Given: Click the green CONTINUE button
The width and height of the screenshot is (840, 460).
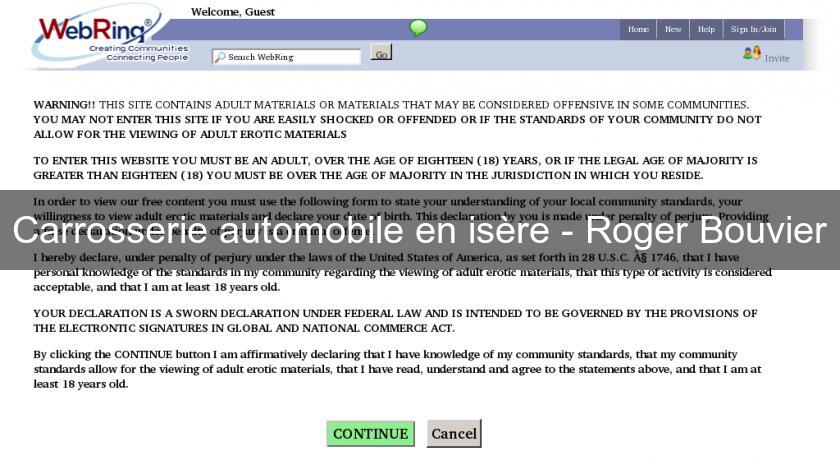Looking at the screenshot, I should (x=370, y=433).
